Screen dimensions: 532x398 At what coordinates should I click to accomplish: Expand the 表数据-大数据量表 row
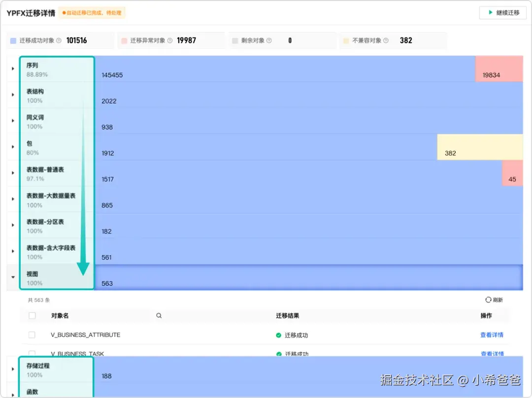coord(13,199)
